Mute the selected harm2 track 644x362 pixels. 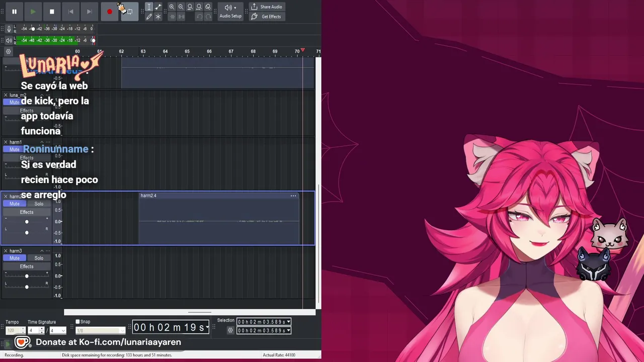click(15, 204)
